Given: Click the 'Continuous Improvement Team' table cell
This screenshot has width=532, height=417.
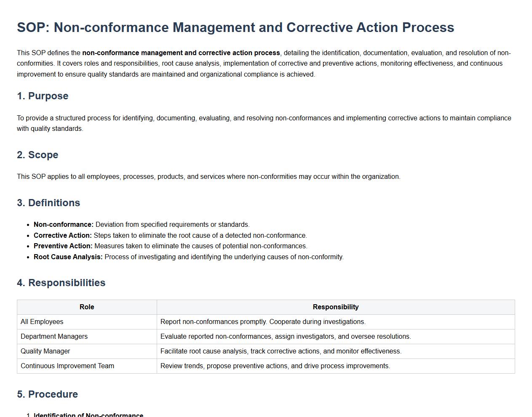Looking at the screenshot, I should (67, 366).
